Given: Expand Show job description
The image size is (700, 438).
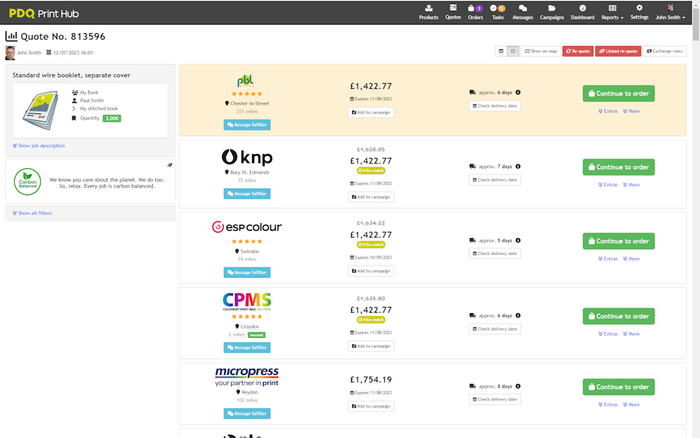Looking at the screenshot, I should (39, 146).
